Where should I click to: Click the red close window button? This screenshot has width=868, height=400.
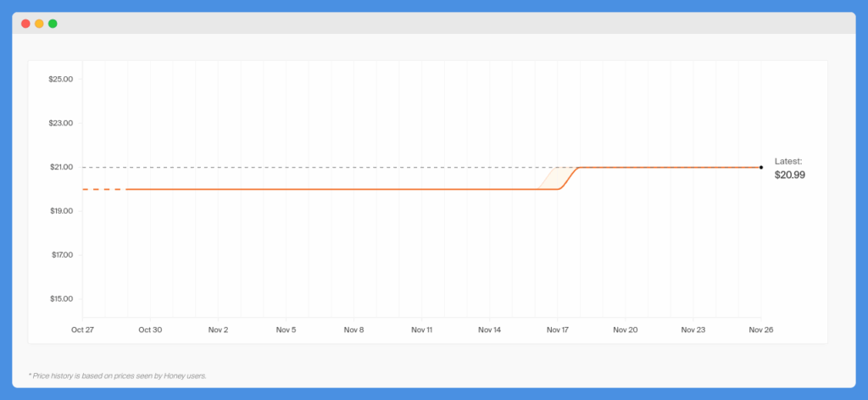(25, 24)
